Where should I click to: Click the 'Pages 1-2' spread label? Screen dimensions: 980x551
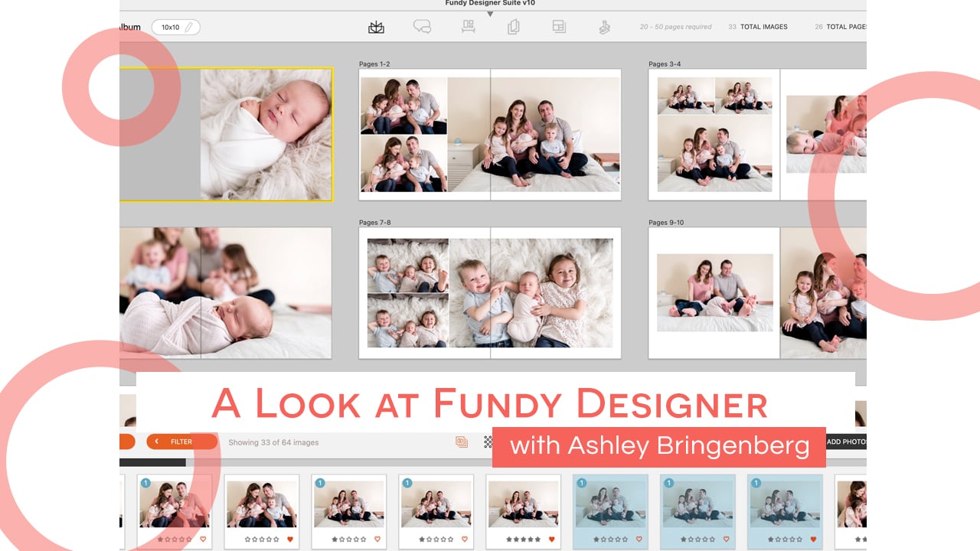coord(374,64)
